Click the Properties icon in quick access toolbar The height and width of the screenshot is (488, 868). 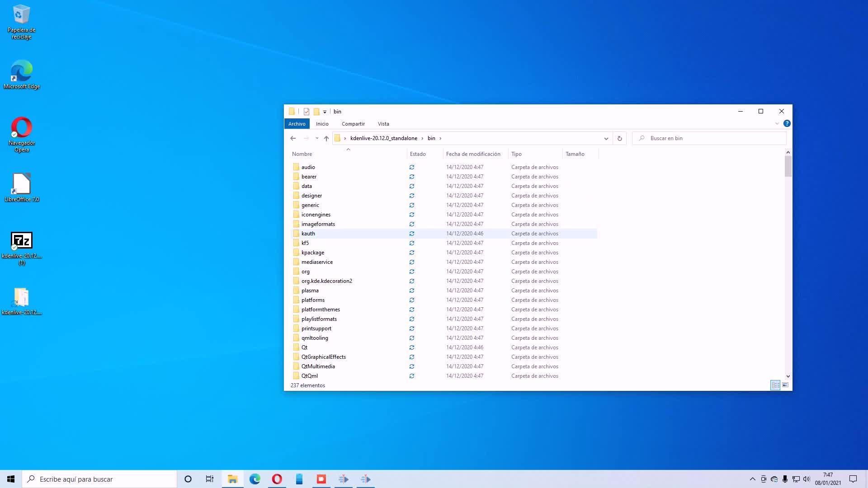307,112
